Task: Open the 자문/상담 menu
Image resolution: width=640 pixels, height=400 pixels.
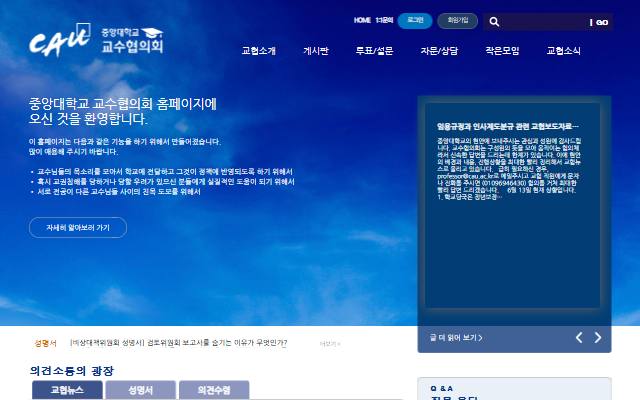Action: coord(439,51)
